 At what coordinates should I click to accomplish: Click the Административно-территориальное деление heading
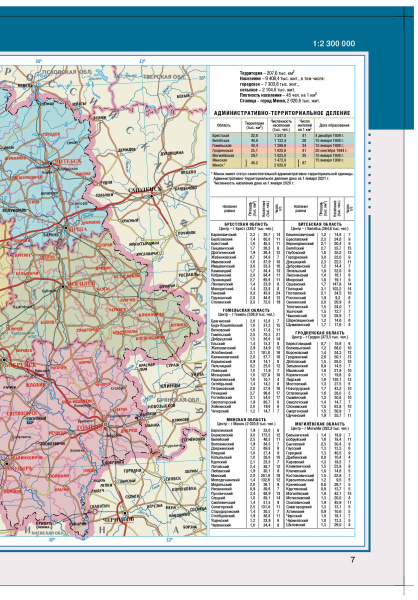coord(282,113)
